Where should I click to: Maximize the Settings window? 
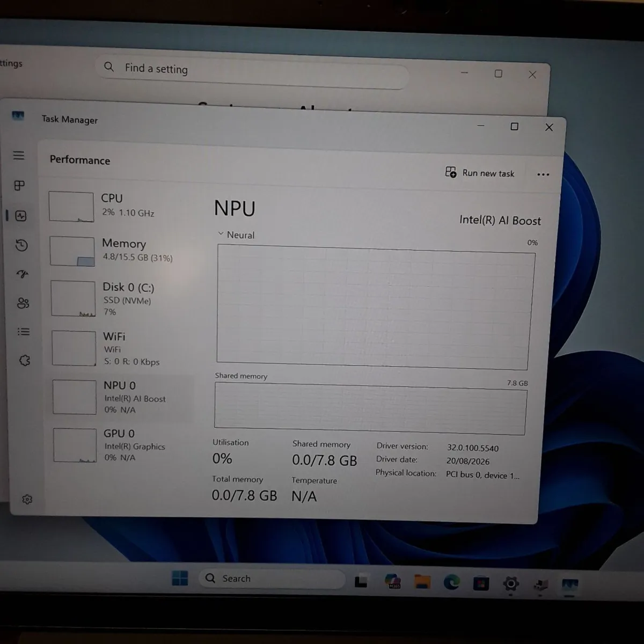[499, 74]
